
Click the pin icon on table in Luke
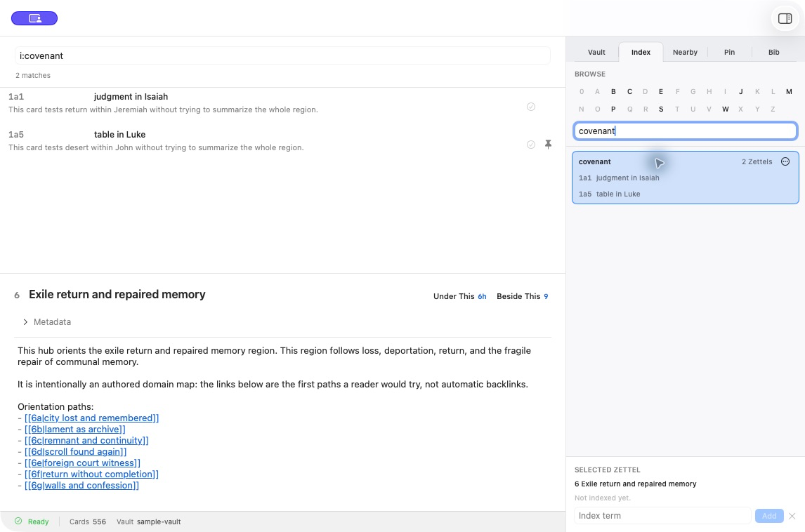548,144
